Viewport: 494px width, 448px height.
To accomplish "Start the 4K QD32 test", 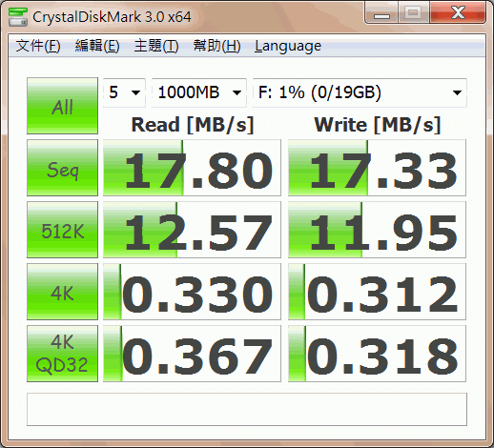I will click(x=62, y=354).
